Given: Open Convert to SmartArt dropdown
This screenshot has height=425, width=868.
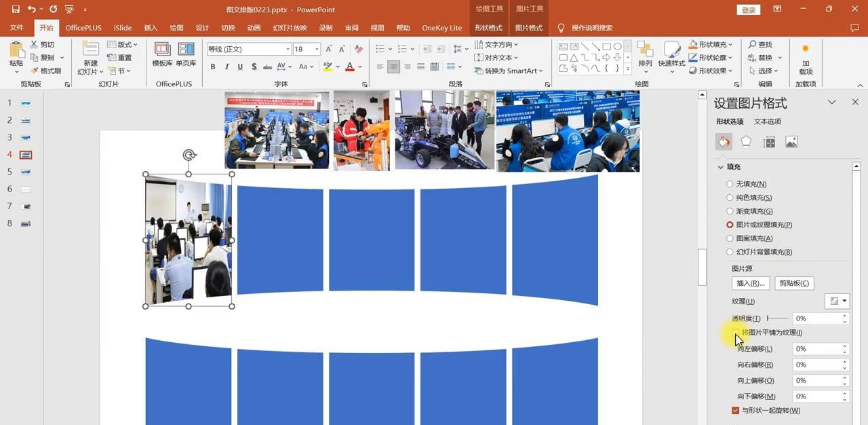Looking at the screenshot, I should (x=509, y=71).
